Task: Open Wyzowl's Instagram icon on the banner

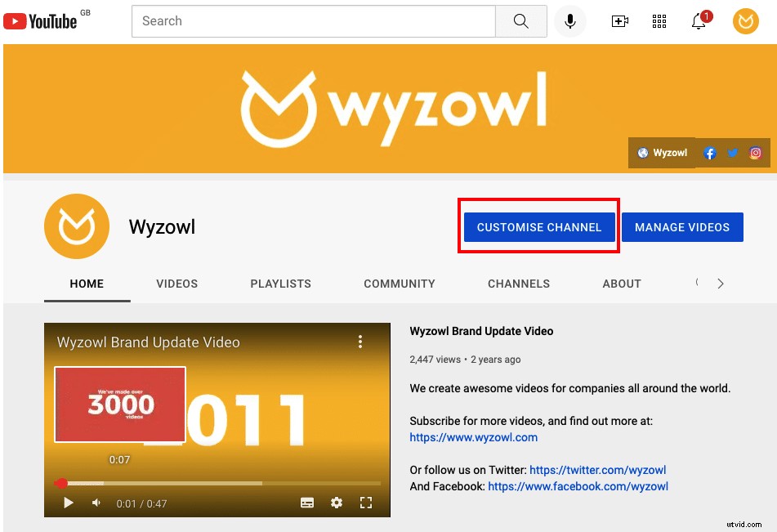Action: click(x=755, y=153)
